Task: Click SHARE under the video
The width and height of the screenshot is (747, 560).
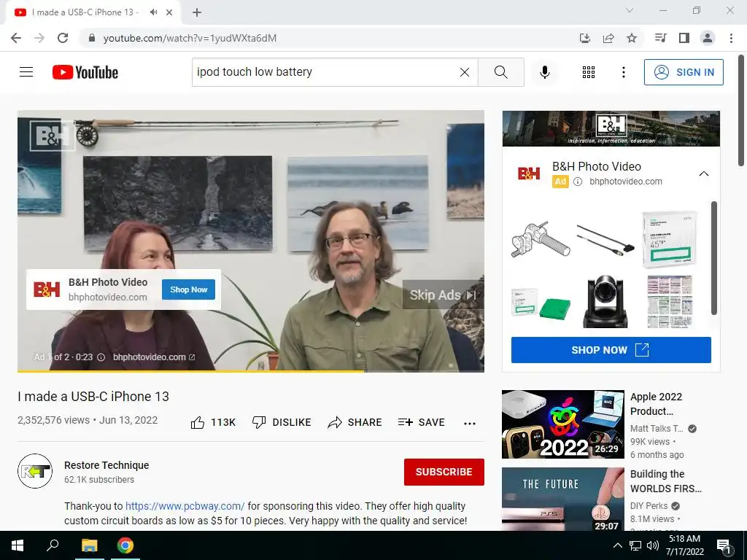Action: tap(355, 422)
